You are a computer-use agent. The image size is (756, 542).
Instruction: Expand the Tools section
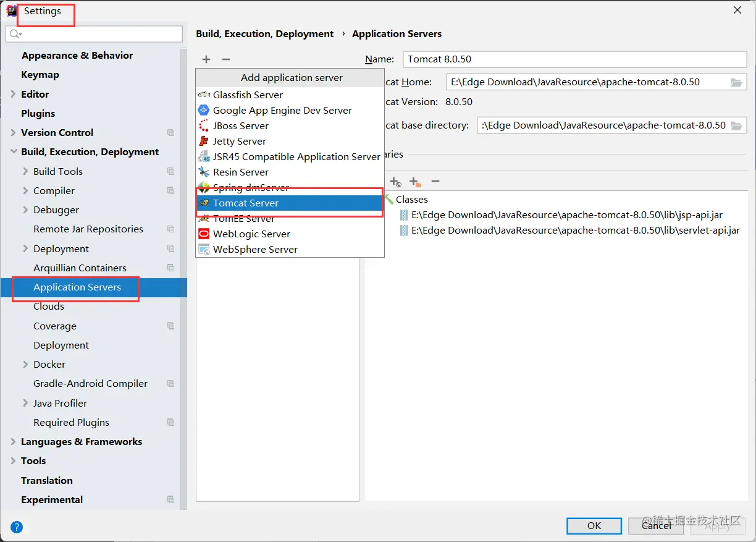14,460
